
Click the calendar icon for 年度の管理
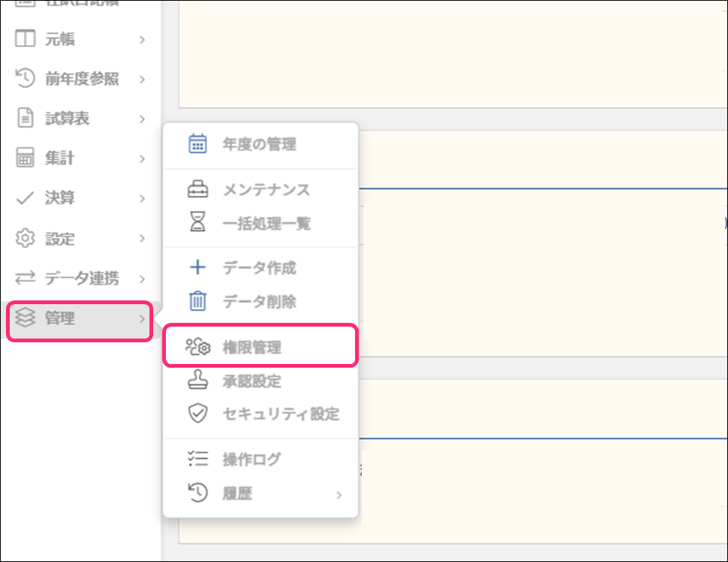pos(197,144)
